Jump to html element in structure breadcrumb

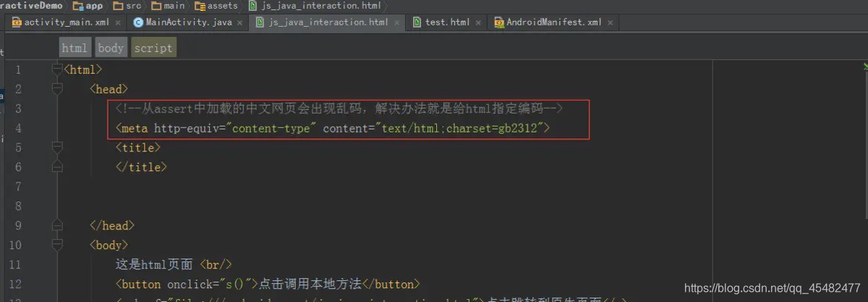pyautogui.click(x=75, y=48)
